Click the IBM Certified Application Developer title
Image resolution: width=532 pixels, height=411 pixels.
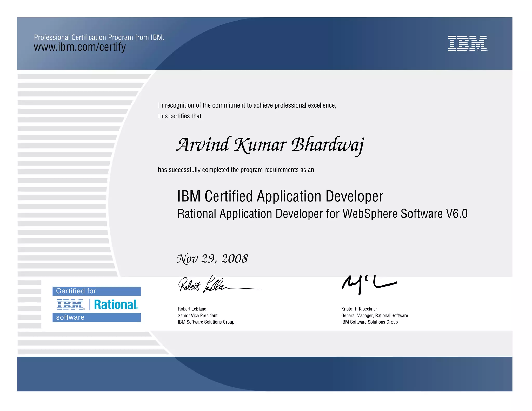point(280,196)
